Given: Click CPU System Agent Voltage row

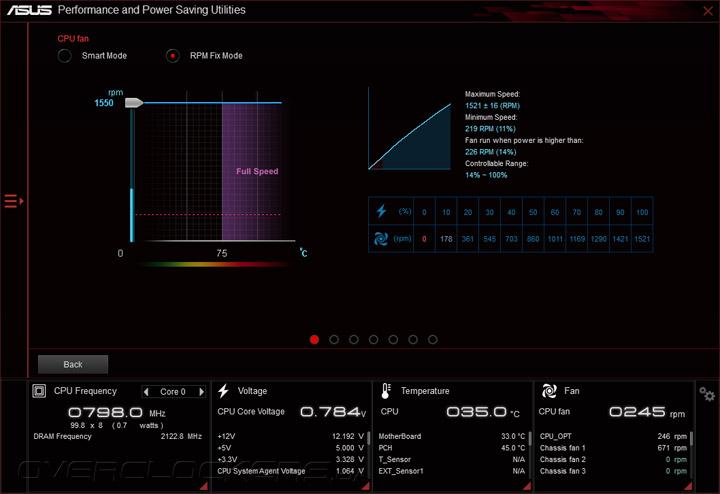Looking at the screenshot, I should click(290, 471).
